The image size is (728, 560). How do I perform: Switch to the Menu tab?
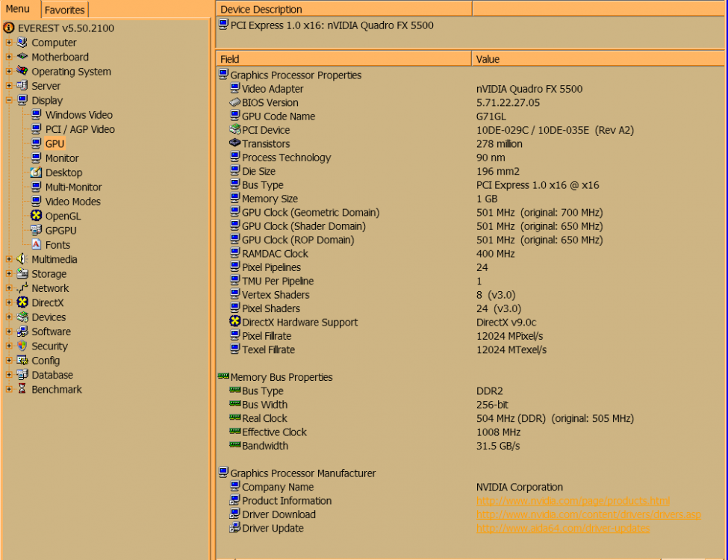coord(19,9)
